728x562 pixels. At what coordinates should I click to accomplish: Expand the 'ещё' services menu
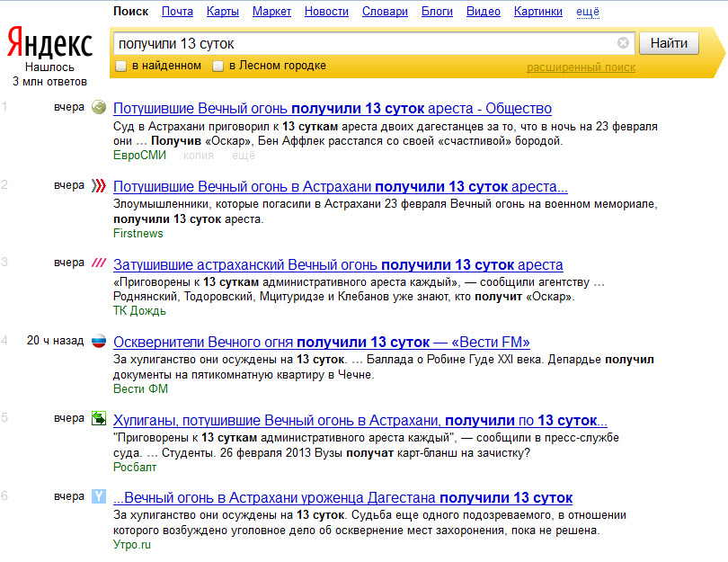(x=588, y=12)
